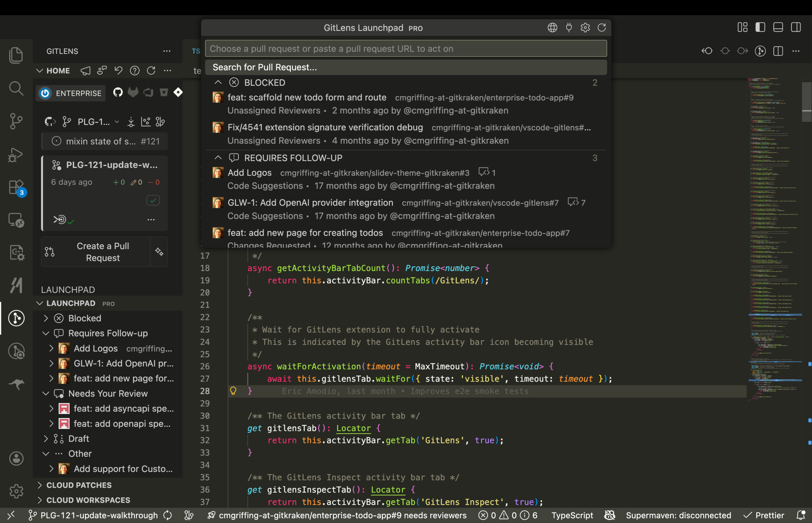The width and height of the screenshot is (812, 523).
Task: Open the GitLens Launchpad icon in activity bar
Action: (x=16, y=318)
